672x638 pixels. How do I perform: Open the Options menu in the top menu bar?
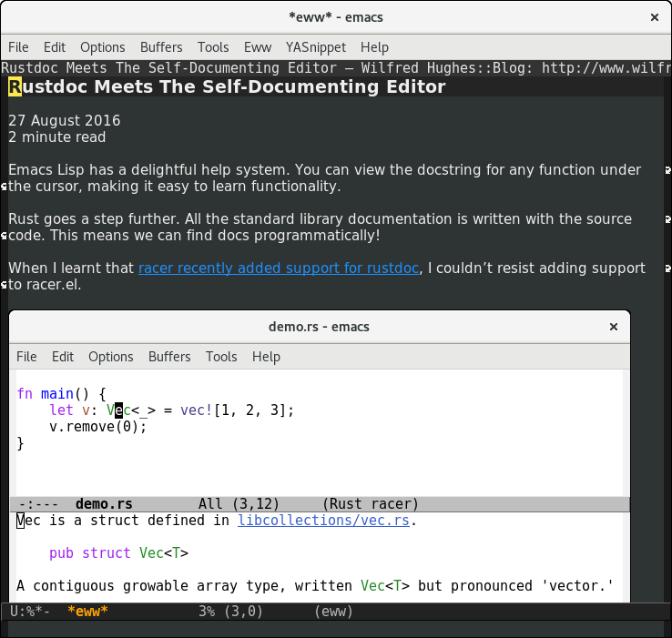tap(103, 47)
